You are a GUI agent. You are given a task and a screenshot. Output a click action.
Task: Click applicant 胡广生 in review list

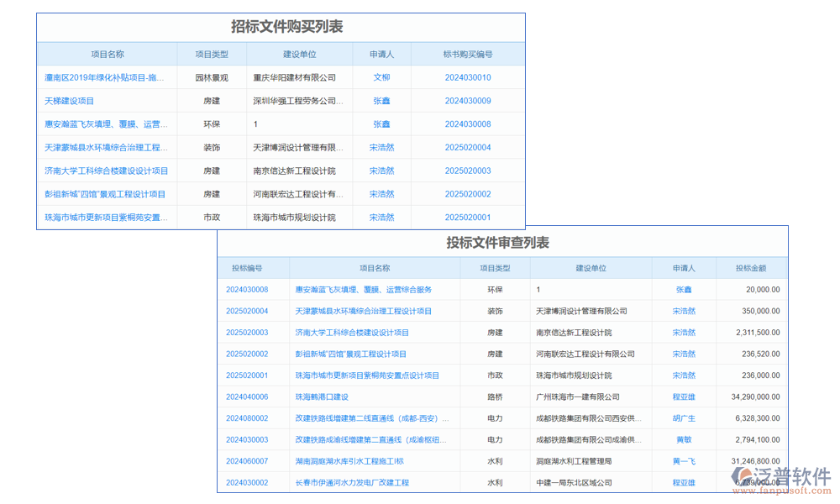pyautogui.click(x=685, y=417)
